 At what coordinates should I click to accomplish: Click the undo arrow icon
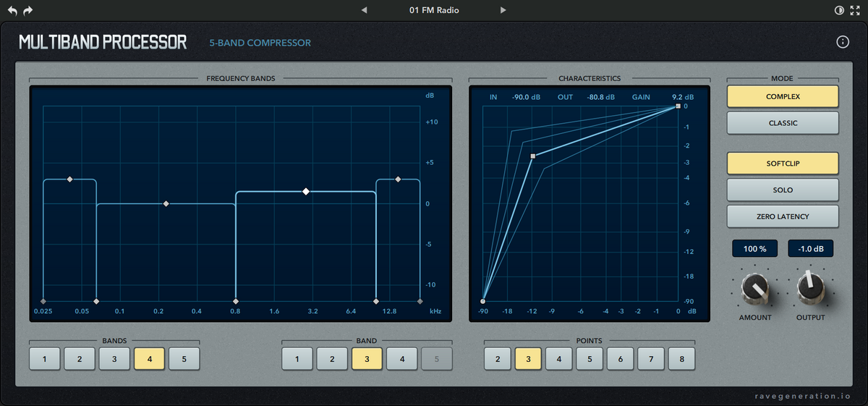12,11
